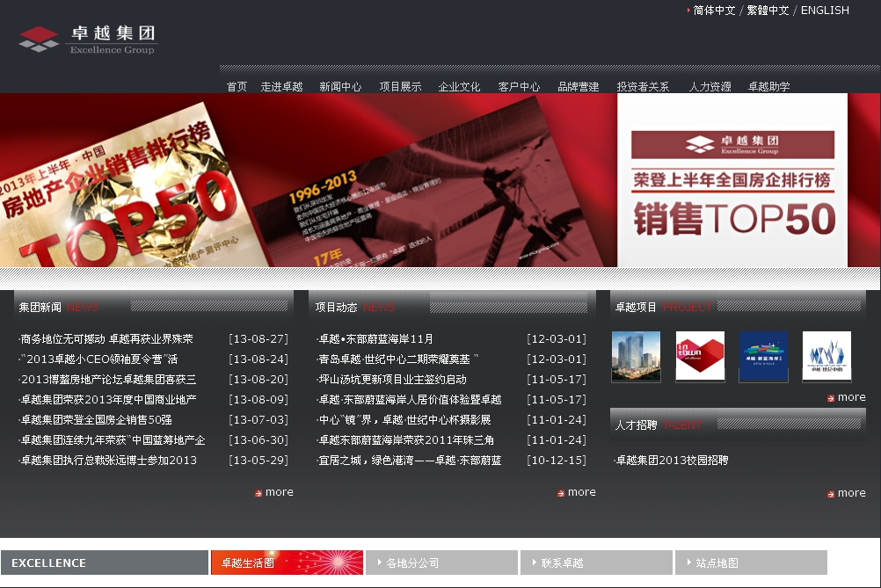Open 卓越助学 menu item
This screenshot has width=881, height=588.
pos(768,86)
